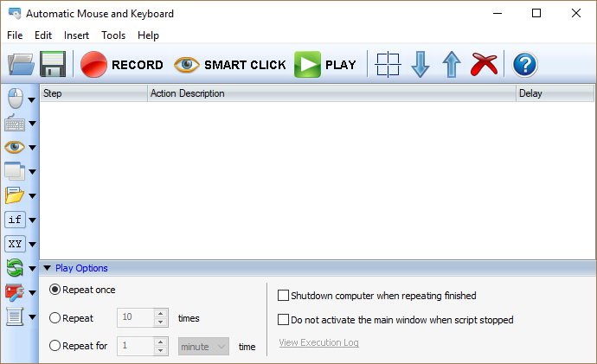Select Repeat times radio button
The height and width of the screenshot is (364, 597).
coord(55,317)
